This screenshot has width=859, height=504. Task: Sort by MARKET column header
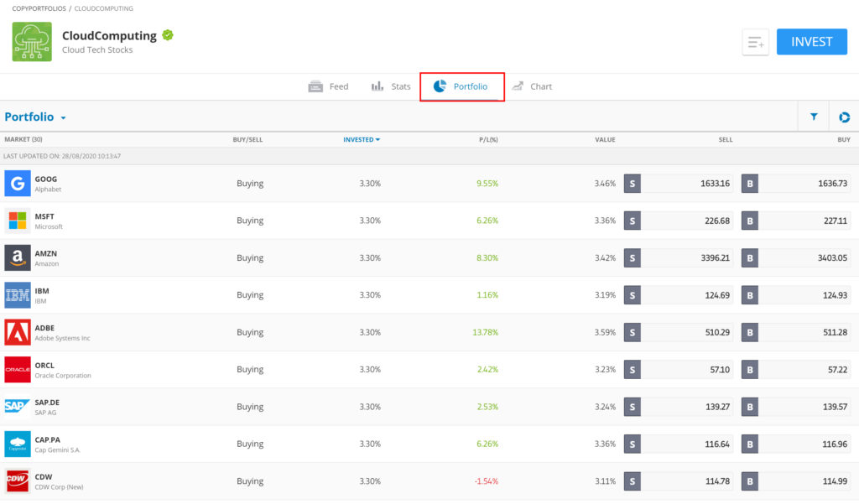pyautogui.click(x=23, y=140)
